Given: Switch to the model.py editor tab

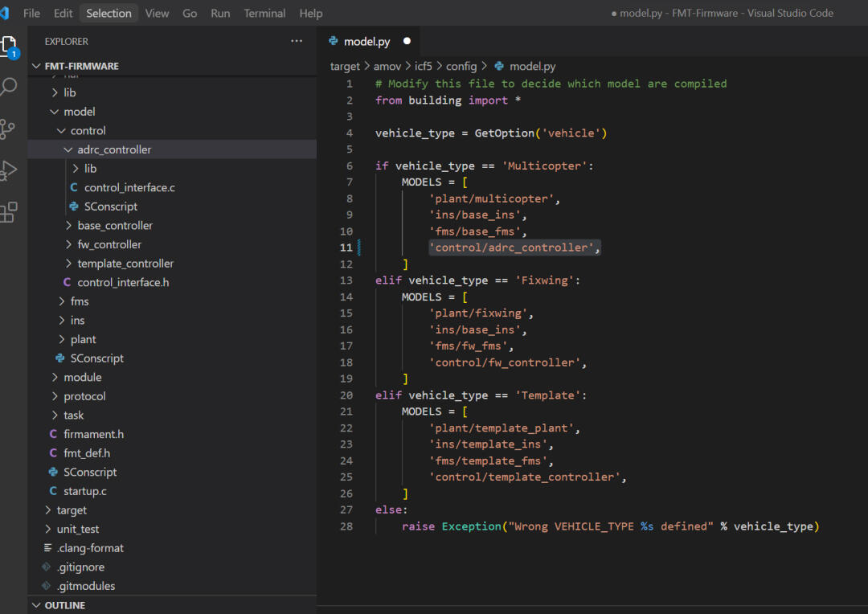Looking at the screenshot, I should point(366,41).
